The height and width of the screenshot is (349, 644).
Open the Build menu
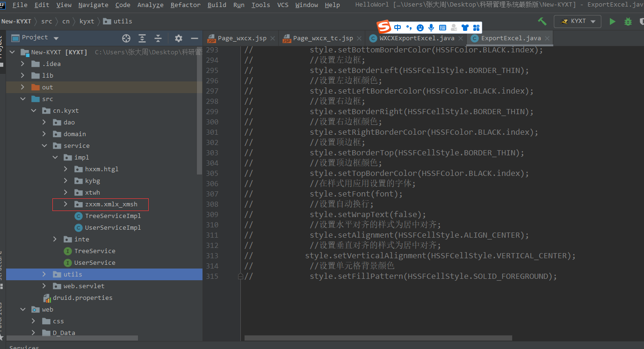coord(217,5)
